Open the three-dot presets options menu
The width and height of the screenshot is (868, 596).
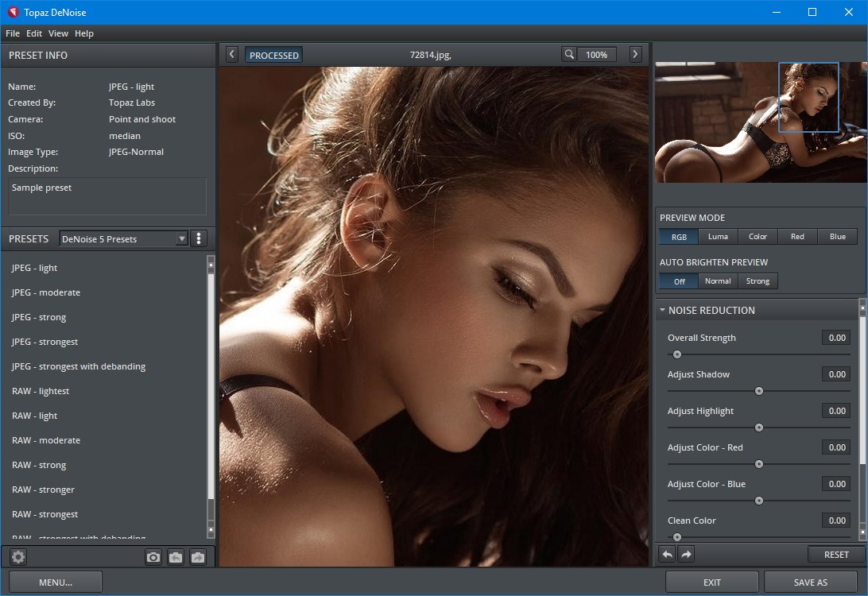coord(199,238)
